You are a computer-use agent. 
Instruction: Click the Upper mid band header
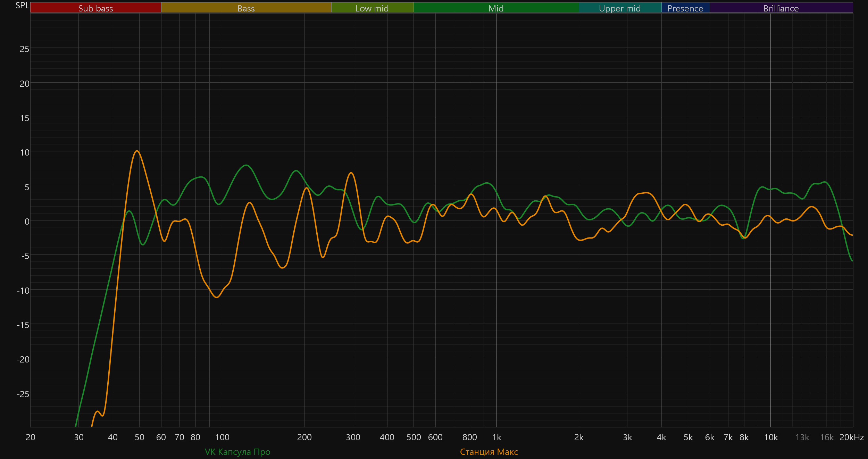coord(620,8)
